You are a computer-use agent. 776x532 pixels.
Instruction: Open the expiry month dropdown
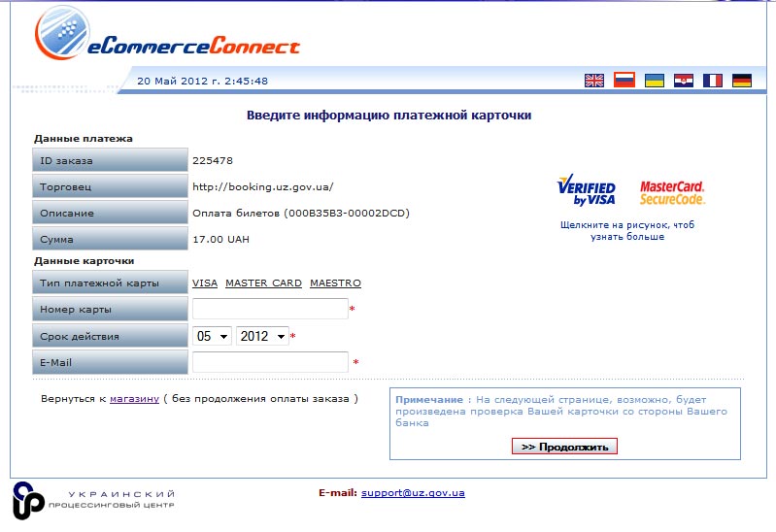click(x=212, y=336)
